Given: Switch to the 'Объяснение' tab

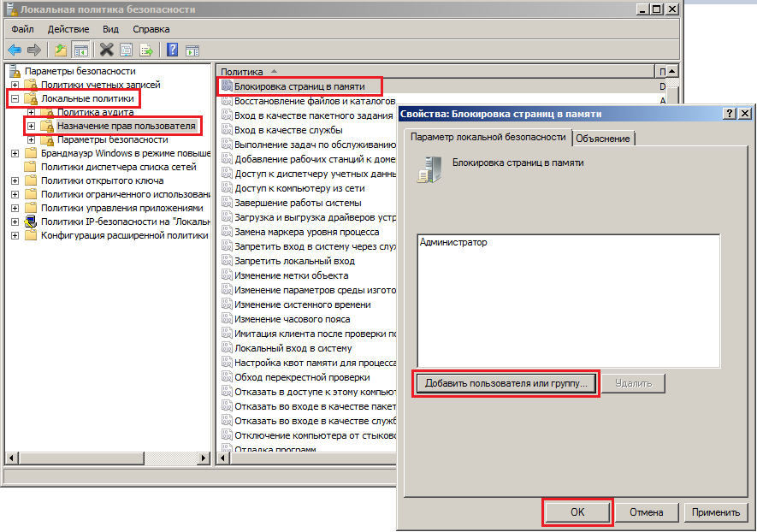Looking at the screenshot, I should pos(603,139).
